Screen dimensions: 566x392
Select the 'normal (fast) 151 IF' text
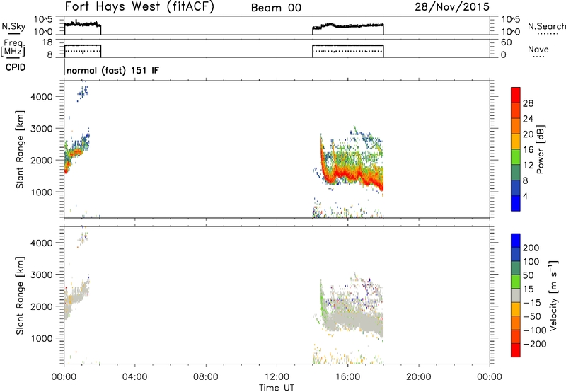(x=112, y=70)
